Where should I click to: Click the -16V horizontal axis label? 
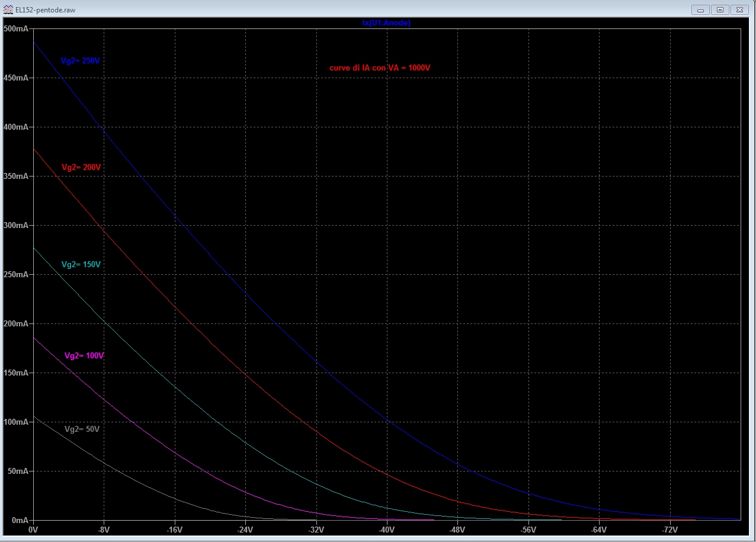click(174, 529)
